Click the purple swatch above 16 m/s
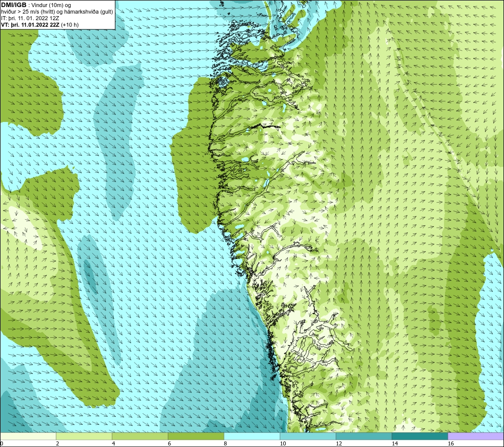 coord(476,436)
